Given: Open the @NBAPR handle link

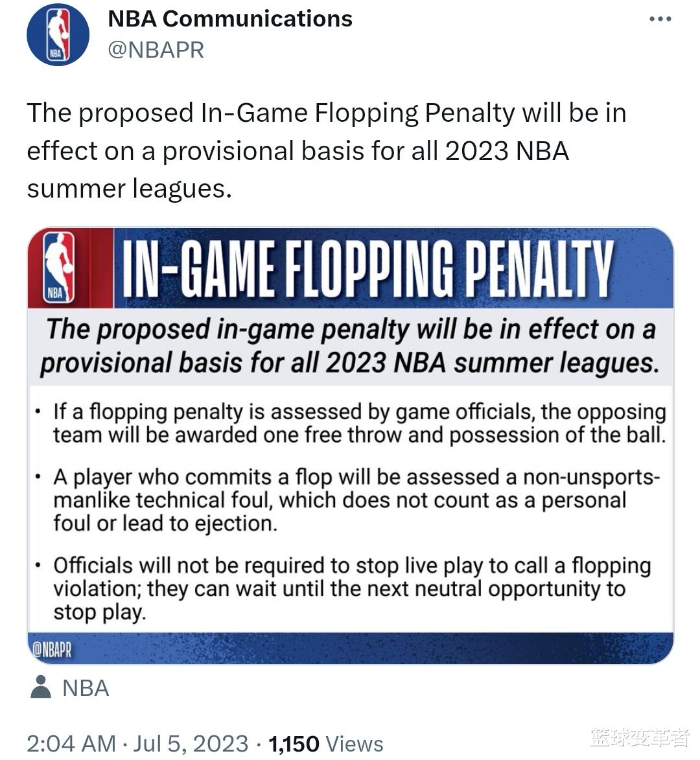Looking at the screenshot, I should tap(156, 50).
